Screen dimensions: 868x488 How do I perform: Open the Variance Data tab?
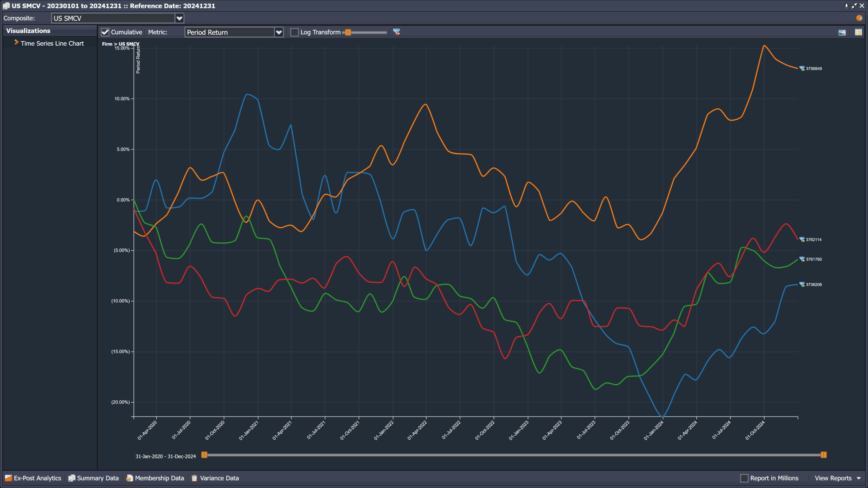215,478
